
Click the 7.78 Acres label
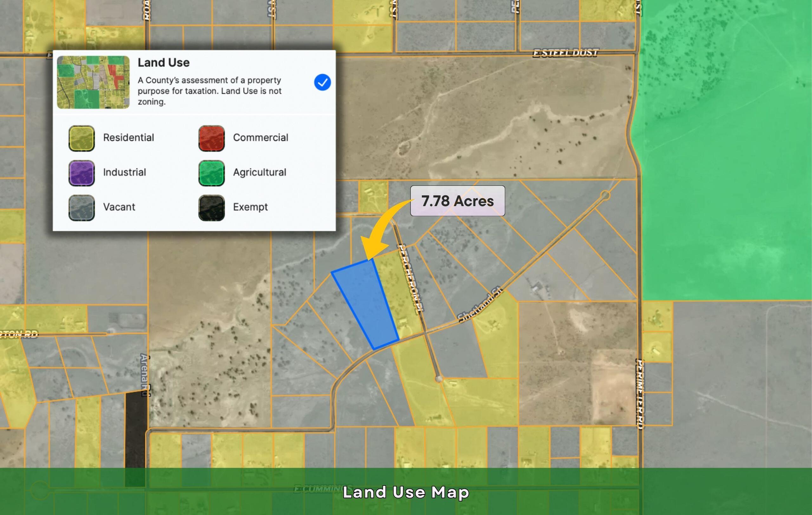(x=457, y=201)
